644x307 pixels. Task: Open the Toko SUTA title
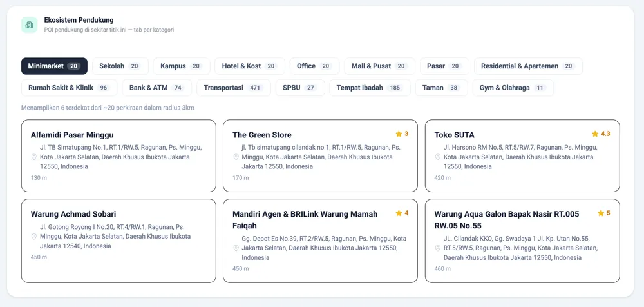point(454,135)
